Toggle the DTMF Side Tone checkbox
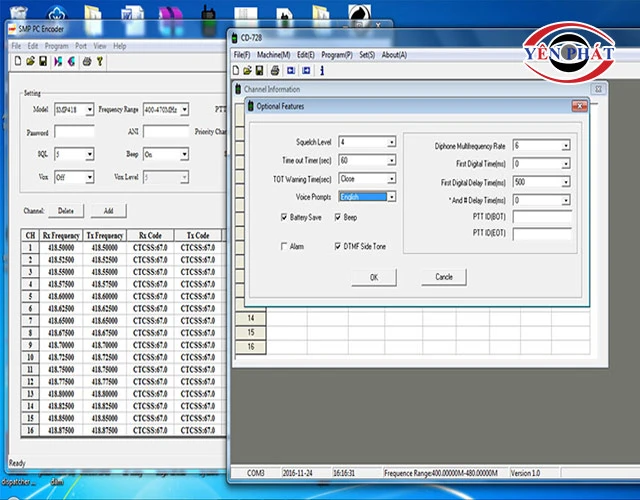Viewport: 640px width, 500px height. 338,245
